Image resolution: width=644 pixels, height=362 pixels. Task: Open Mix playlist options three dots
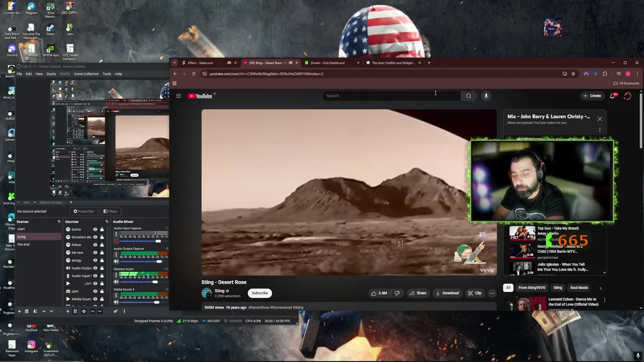[600, 130]
